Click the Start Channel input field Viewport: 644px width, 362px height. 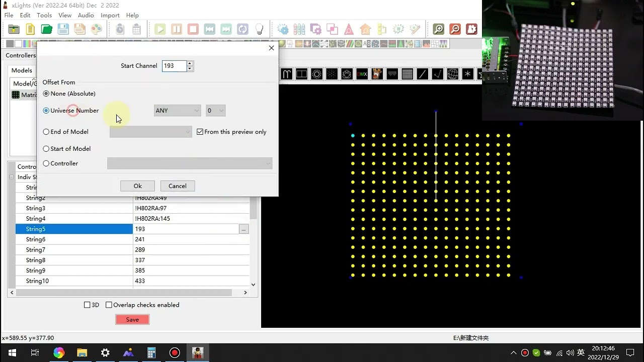[x=174, y=66]
